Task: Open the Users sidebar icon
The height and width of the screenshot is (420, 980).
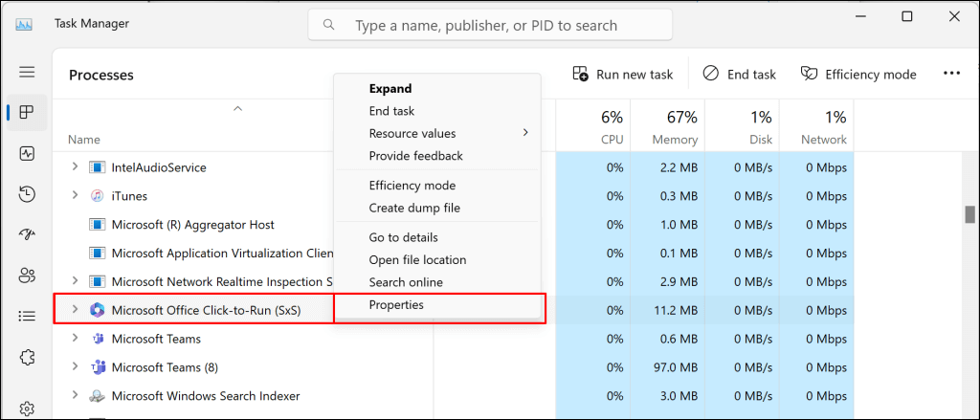Action: pyautogui.click(x=27, y=276)
